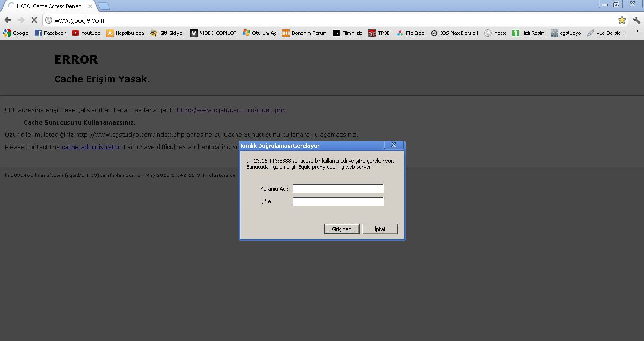Screen dimensions: 644x341
Task: Close the Kimlik Doğrulaması Gerekiyor dialog
Action: click(x=393, y=145)
